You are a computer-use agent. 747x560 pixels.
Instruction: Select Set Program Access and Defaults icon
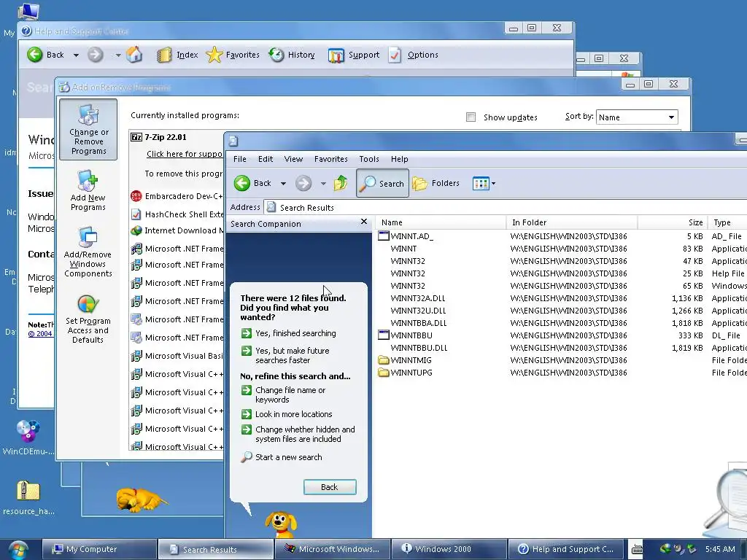(88, 318)
